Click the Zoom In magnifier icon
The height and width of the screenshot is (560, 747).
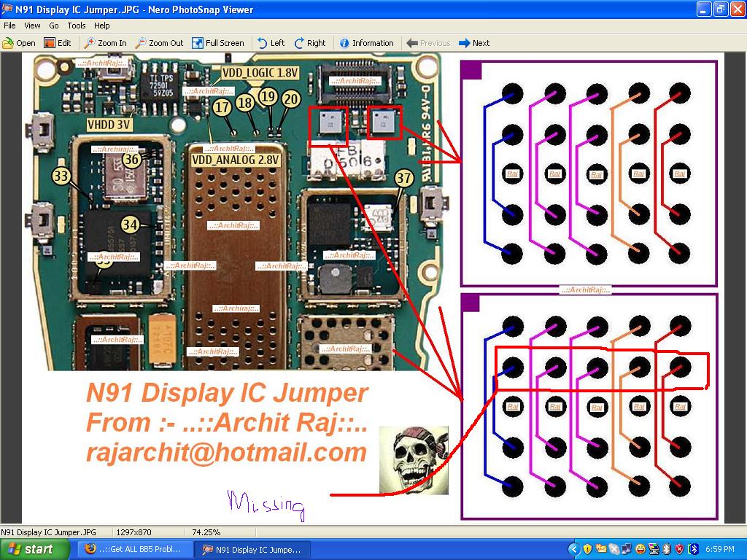[x=89, y=43]
